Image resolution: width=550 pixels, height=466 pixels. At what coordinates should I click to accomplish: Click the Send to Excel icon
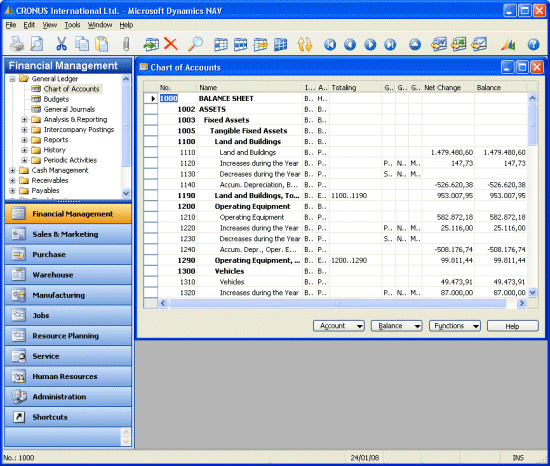point(459,44)
